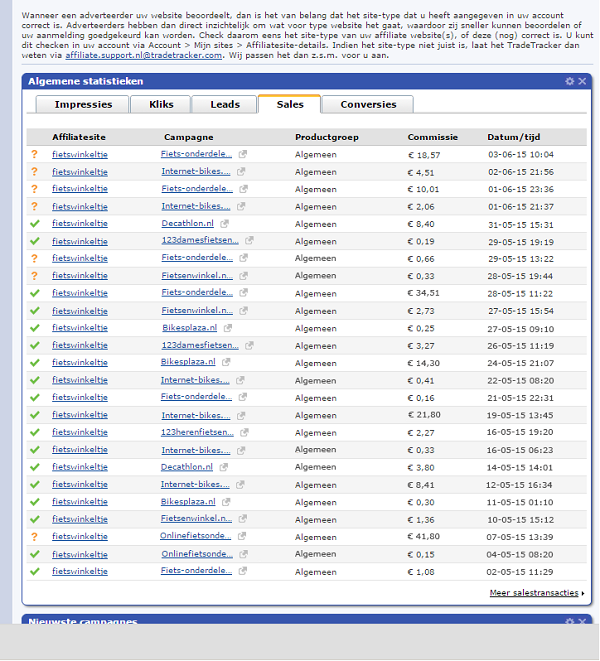Viewport: 600px width, 661px height.
Task: Open Fiets-onderdele... campaign link dated 02-05-15
Action: point(196,571)
